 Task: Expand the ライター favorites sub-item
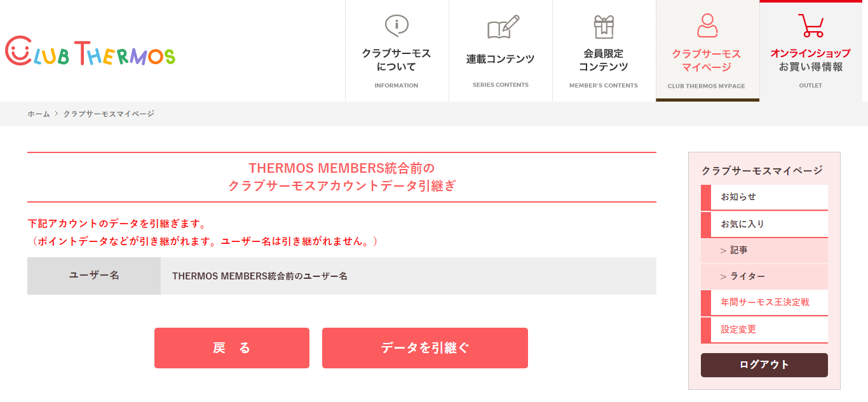[x=764, y=277]
